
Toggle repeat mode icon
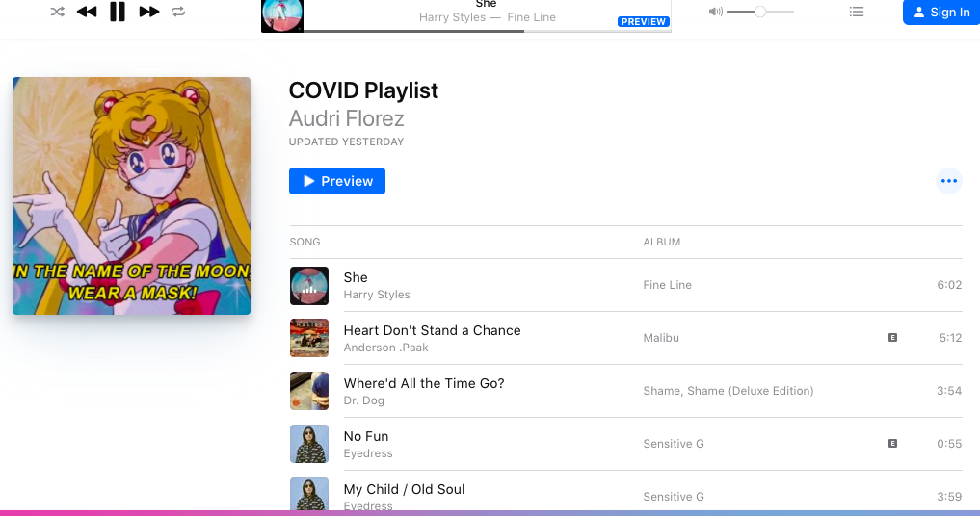click(x=178, y=12)
